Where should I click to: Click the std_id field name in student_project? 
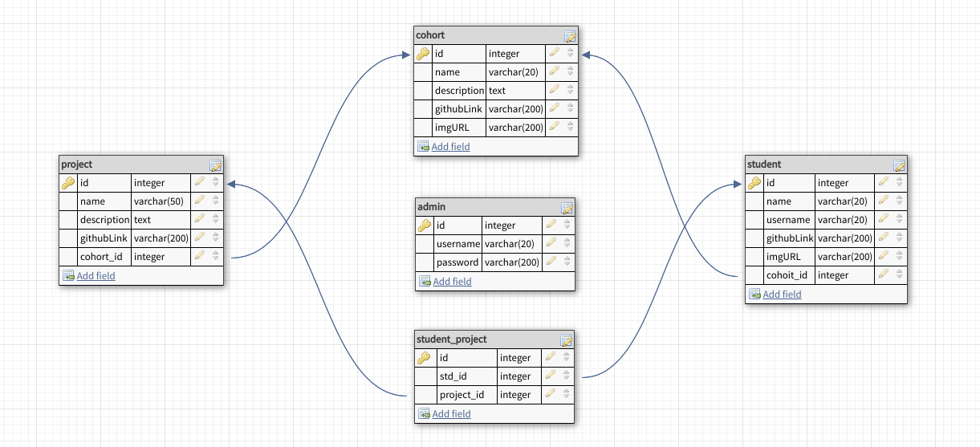[x=453, y=376]
